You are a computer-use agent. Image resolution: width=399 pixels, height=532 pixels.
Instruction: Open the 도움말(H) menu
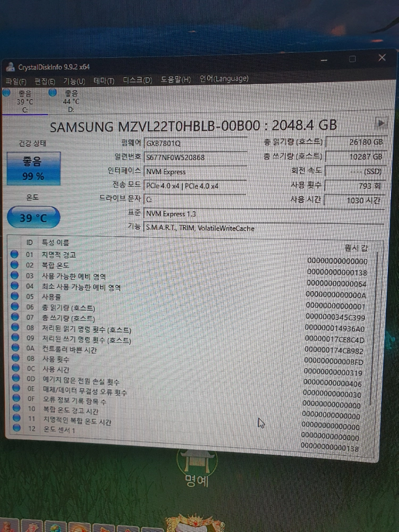tap(176, 80)
